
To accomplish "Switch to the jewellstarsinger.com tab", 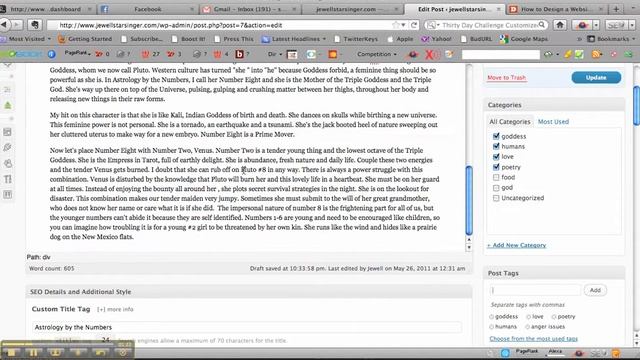I will [x=353, y=9].
